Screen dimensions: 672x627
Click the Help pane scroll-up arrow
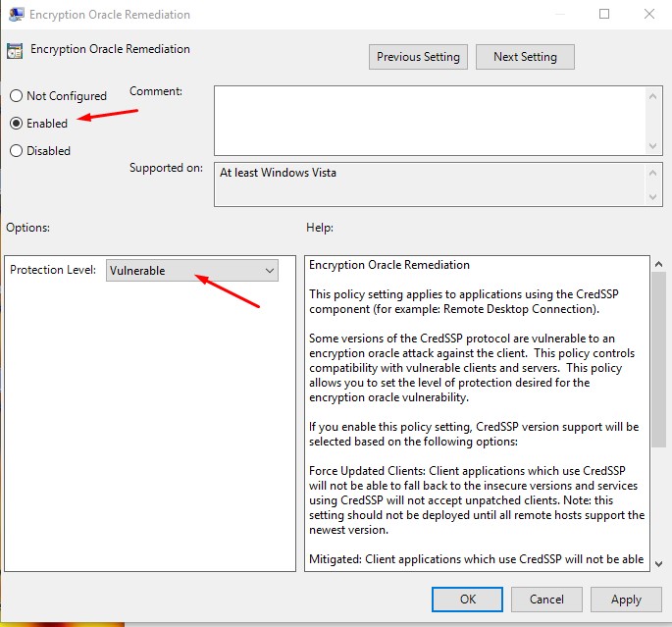tap(657, 265)
